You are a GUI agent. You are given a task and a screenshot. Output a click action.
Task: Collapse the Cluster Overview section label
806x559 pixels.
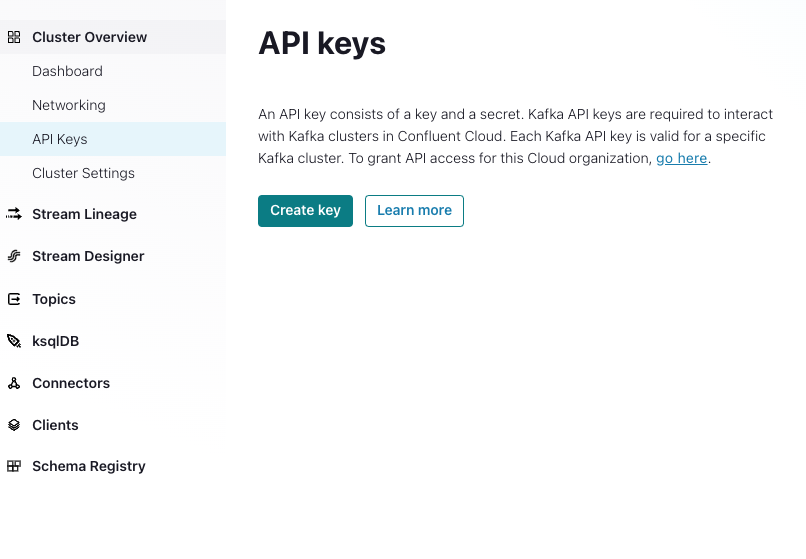89,37
